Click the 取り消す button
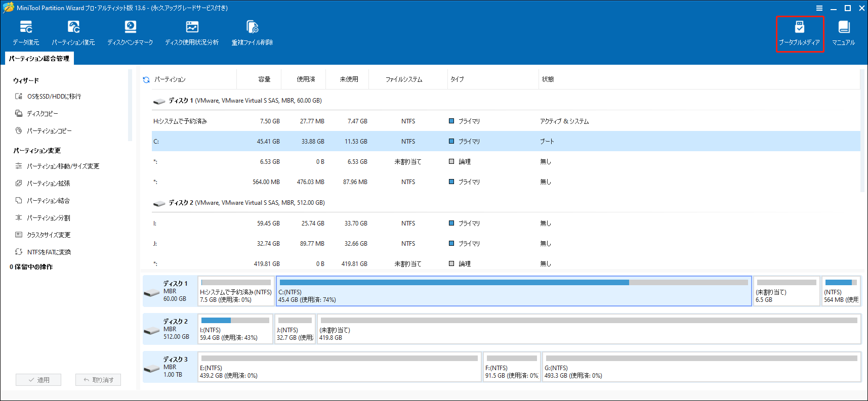The image size is (868, 401). click(98, 380)
